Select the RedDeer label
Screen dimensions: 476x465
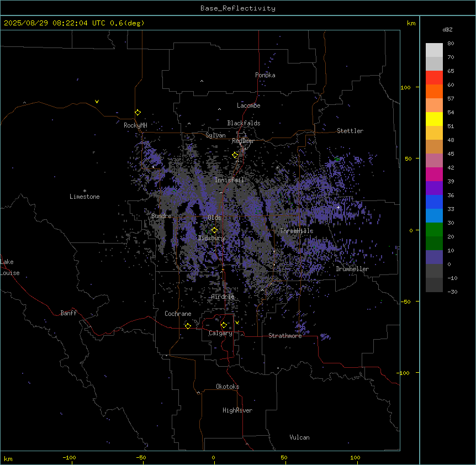pyautogui.click(x=243, y=141)
